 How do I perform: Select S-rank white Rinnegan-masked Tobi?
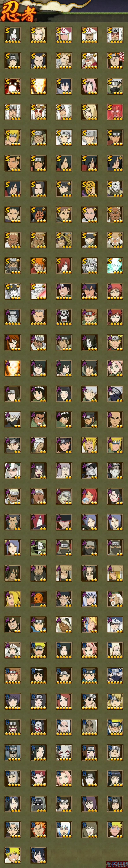pyautogui.click(x=115, y=188)
